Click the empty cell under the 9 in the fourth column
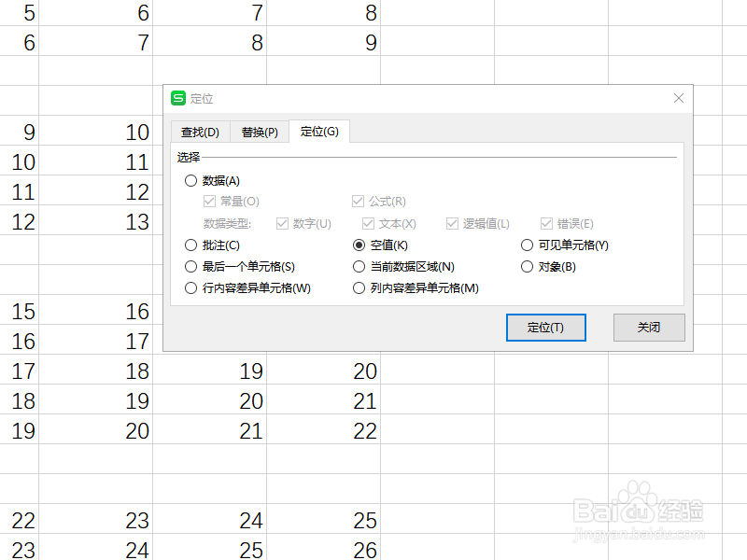Image resolution: width=747 pixels, height=560 pixels. click(323, 71)
